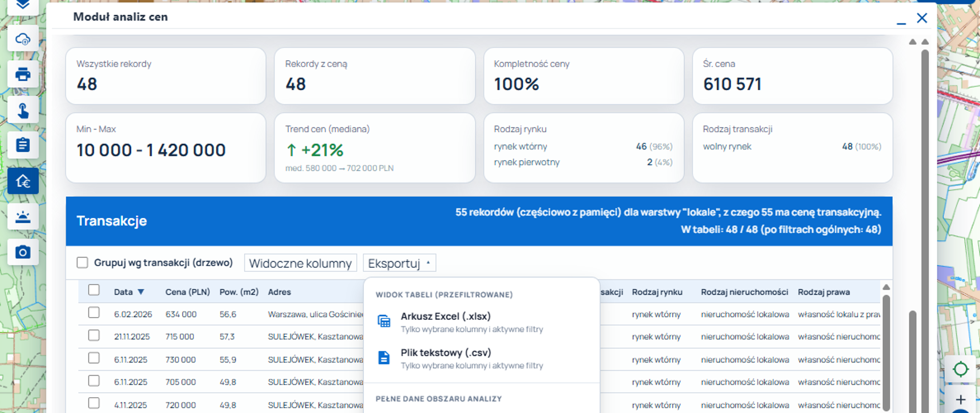The image size is (980, 413).
Task: Click the Min - Max range value
Action: pyautogui.click(x=151, y=150)
